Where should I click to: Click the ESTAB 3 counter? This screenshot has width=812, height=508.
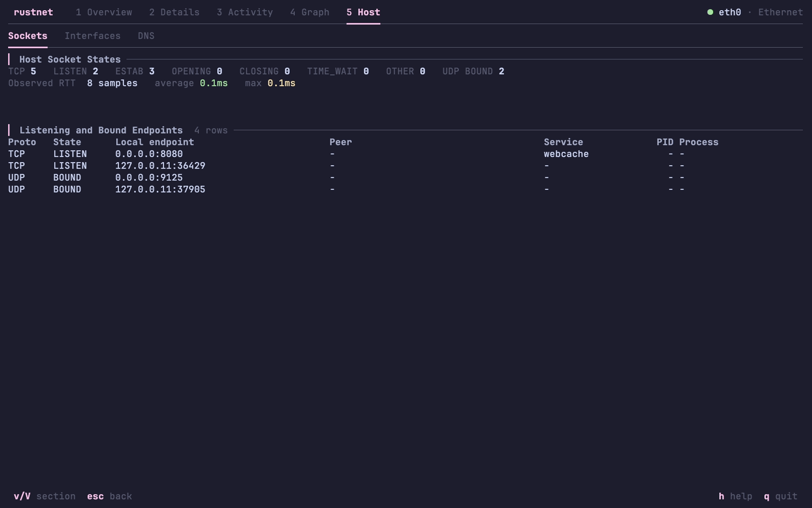pyautogui.click(x=135, y=72)
